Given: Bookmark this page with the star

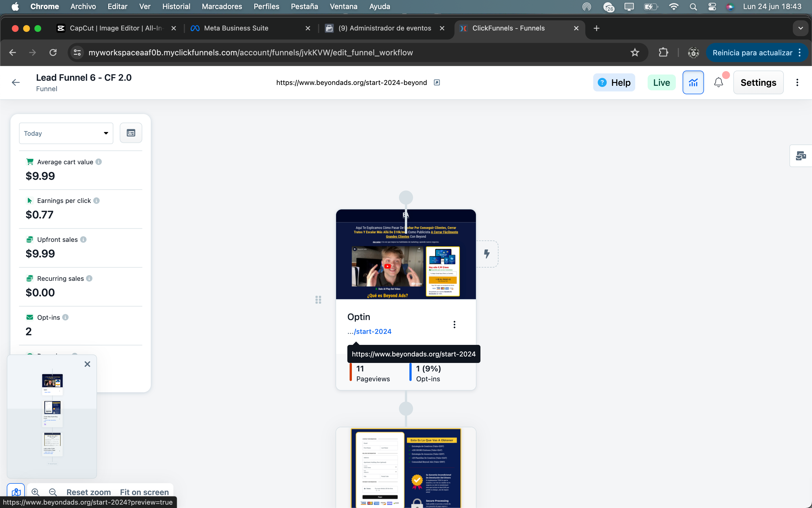Looking at the screenshot, I should (634, 53).
